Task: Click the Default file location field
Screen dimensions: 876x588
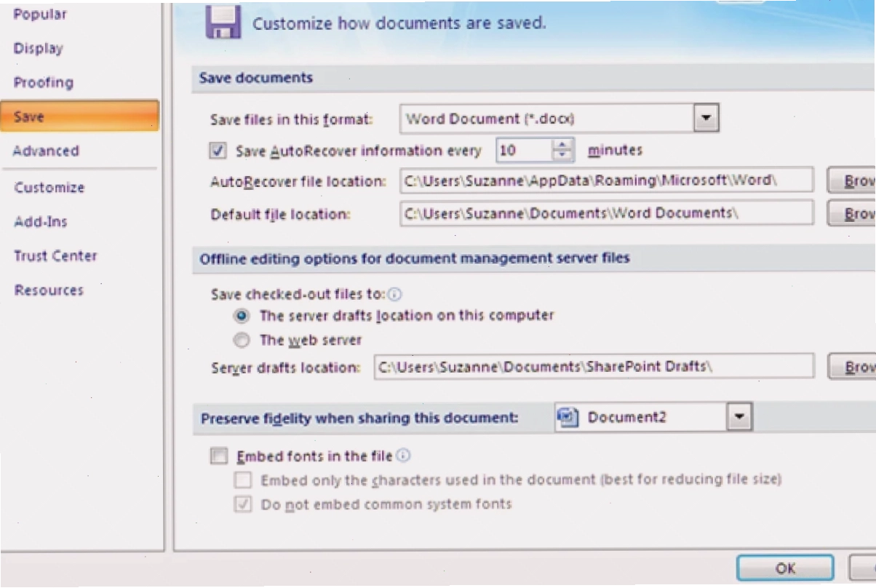Action: coord(606,213)
